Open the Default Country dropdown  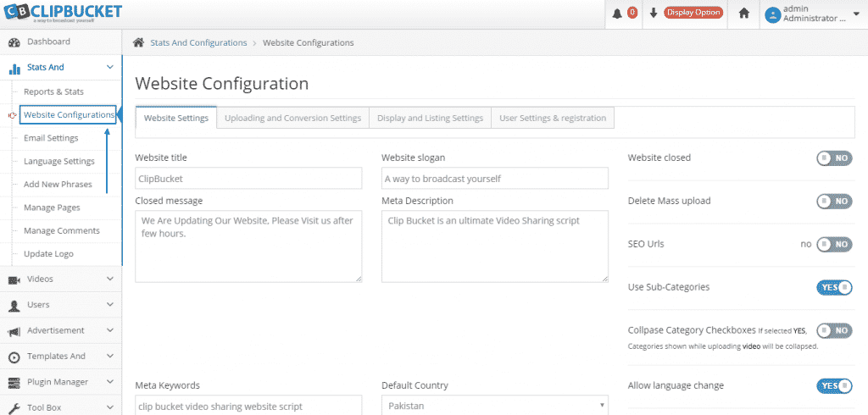point(495,405)
